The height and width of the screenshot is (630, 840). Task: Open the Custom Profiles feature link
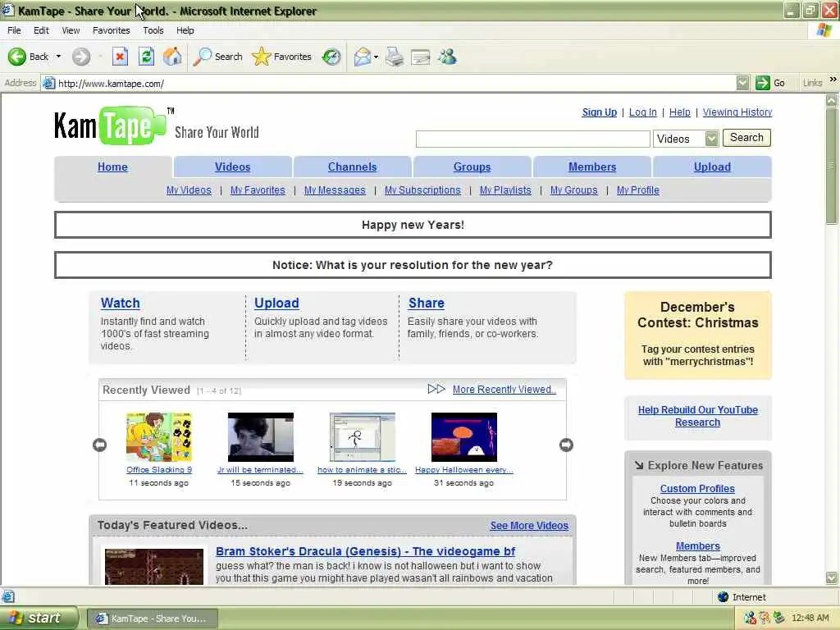tap(697, 489)
